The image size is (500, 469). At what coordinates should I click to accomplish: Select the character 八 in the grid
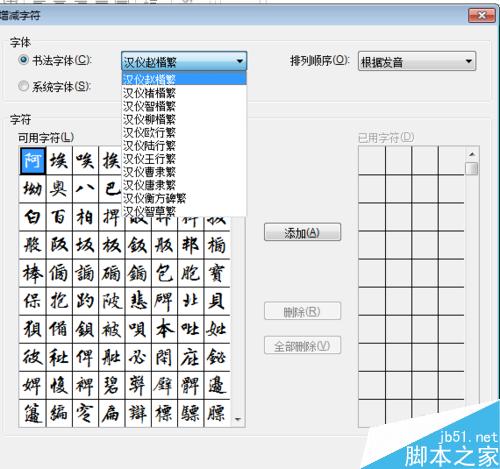85,189
